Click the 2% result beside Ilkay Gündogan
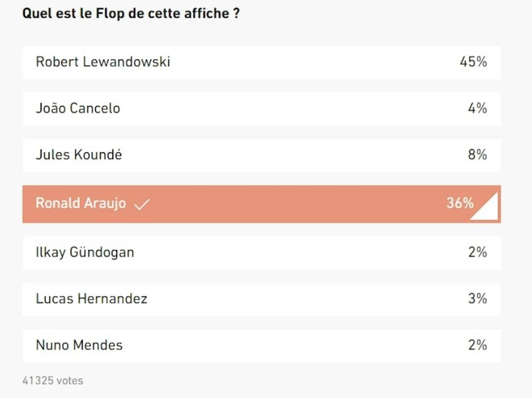Viewport: 532px width, 398px height. pos(478,252)
